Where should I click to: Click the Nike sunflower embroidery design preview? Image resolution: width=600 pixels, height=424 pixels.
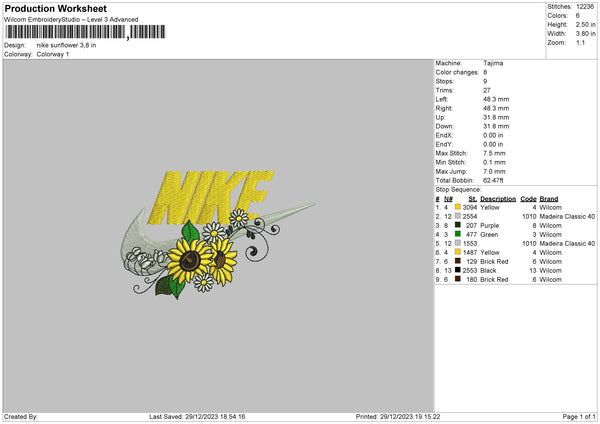pyautogui.click(x=218, y=234)
